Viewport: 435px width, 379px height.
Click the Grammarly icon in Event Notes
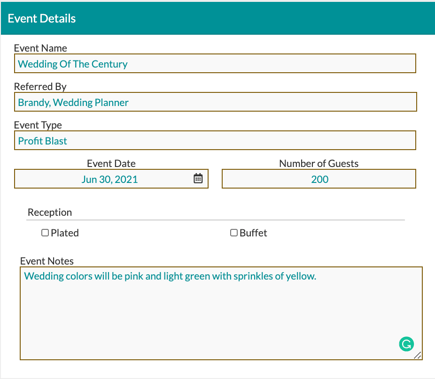[406, 344]
